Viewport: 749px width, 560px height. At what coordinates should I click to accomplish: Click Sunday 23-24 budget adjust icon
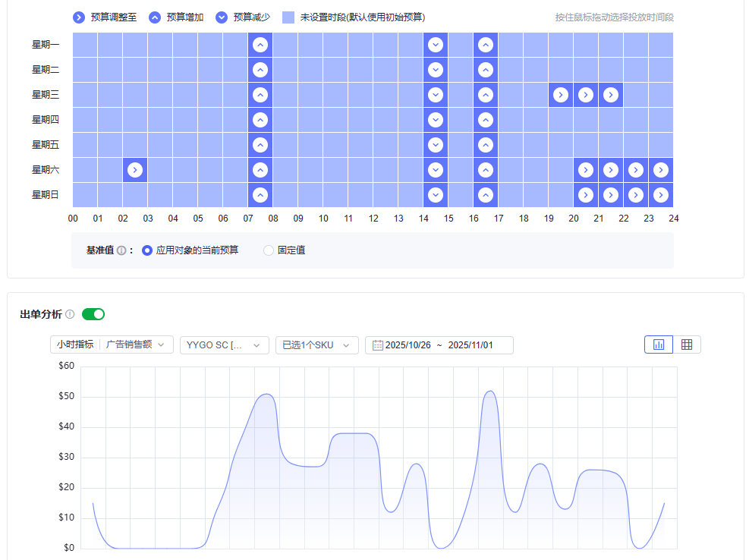pyautogui.click(x=661, y=195)
